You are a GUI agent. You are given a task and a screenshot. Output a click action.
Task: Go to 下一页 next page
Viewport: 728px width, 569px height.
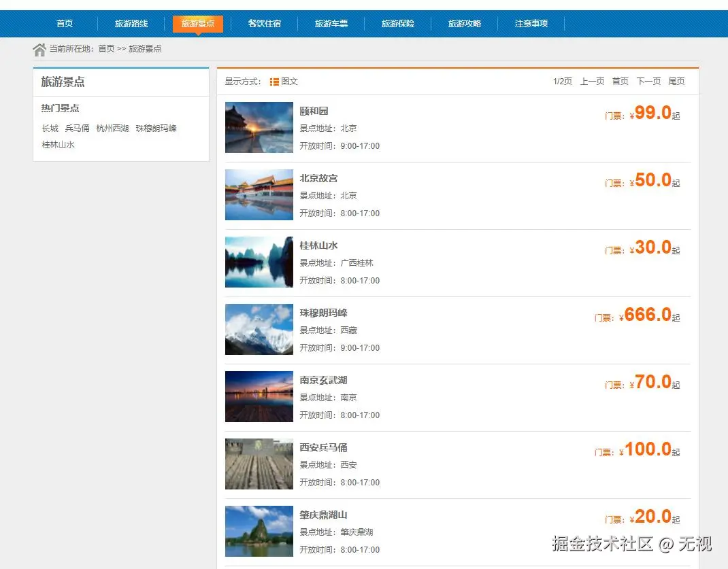(648, 82)
